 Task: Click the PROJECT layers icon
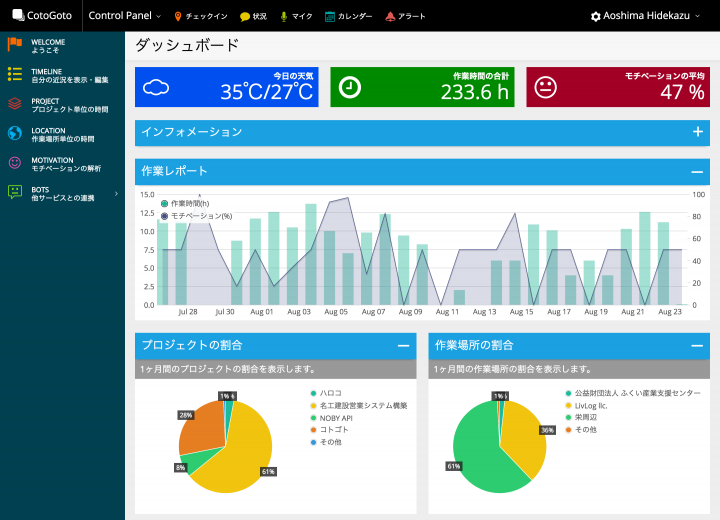pos(14,103)
